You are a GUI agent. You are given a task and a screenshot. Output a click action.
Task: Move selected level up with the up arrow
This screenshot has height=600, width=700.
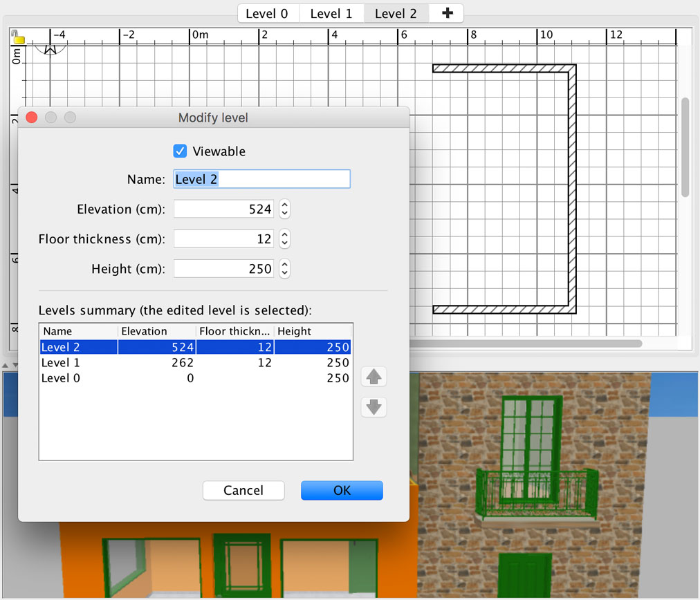point(374,377)
